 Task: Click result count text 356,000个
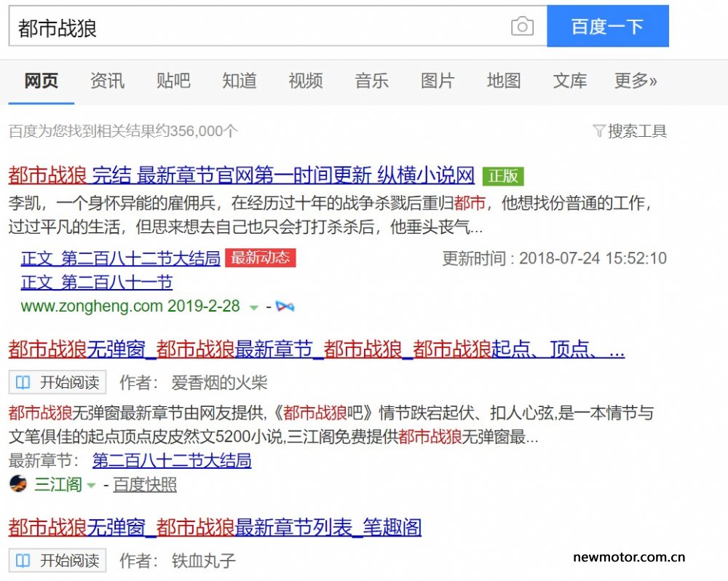204,132
